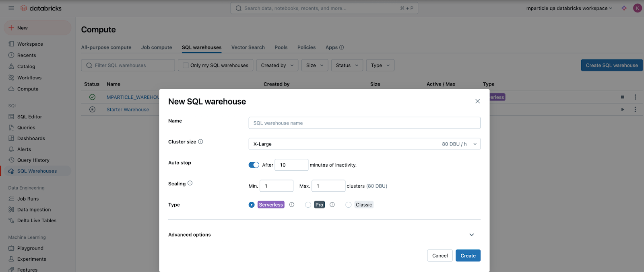The image size is (644, 272).
Task: Switch to Policies tab
Action: pos(306,47)
